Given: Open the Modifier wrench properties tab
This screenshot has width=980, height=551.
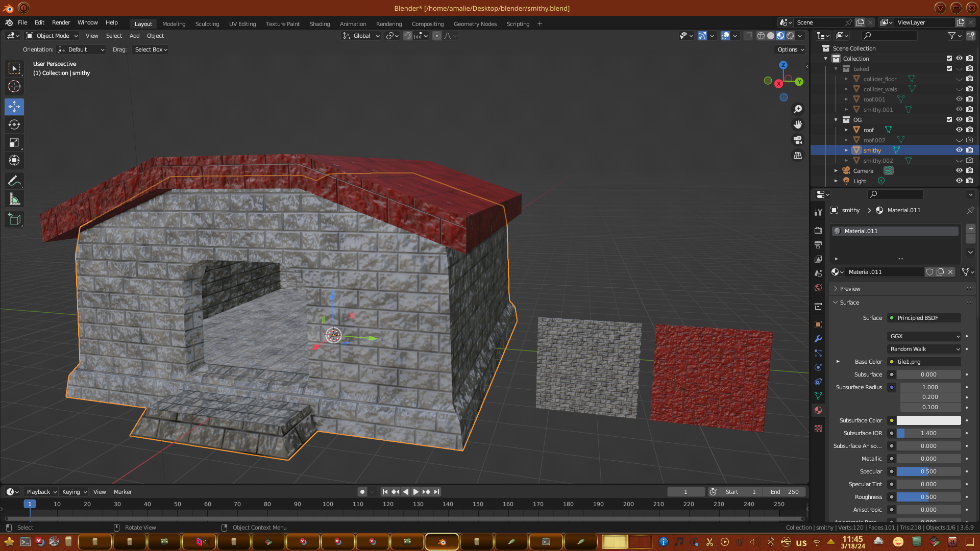Looking at the screenshot, I should (818, 339).
